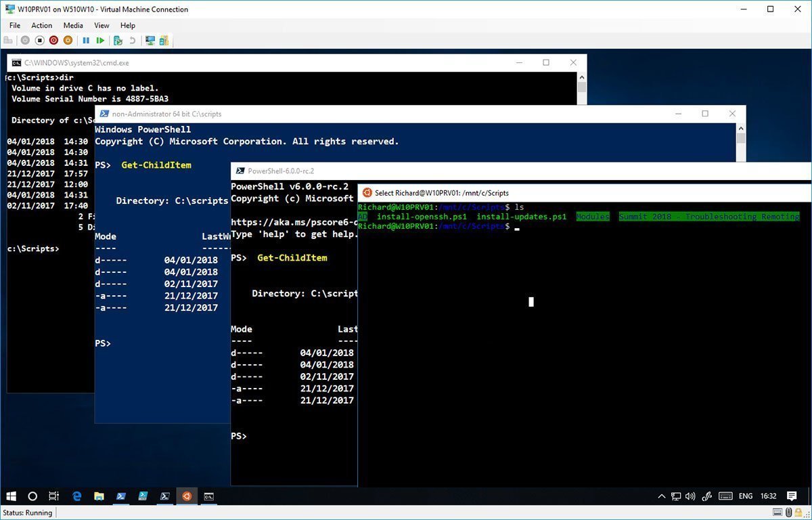The width and height of the screenshot is (812, 520).
Task: Shut down guest OS via orange power icon
Action: point(68,40)
